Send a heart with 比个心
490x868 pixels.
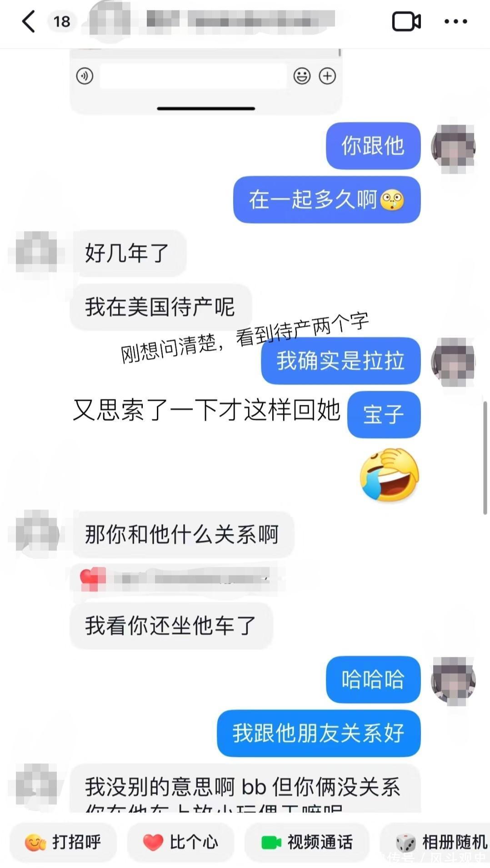point(180,842)
